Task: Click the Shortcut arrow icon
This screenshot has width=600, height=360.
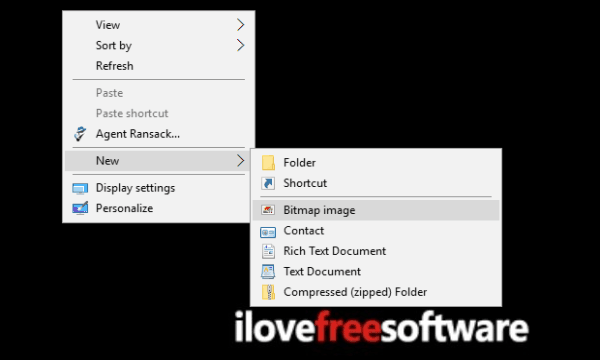Action: (268, 183)
